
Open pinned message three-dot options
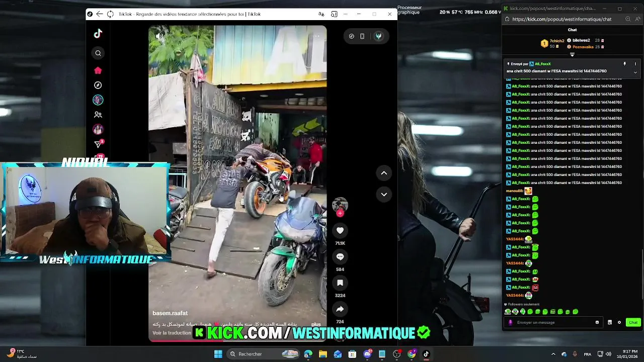635,64
